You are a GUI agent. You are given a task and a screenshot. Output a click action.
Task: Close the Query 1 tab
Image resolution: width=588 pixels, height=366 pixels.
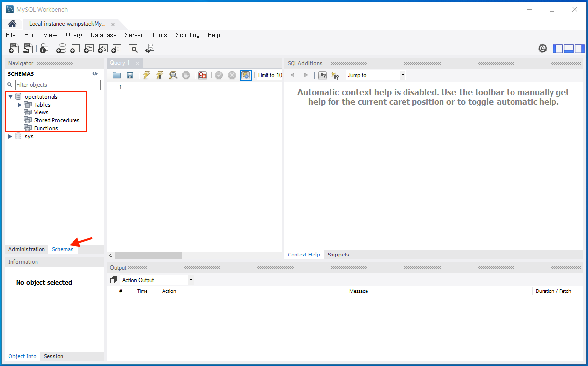pos(137,63)
